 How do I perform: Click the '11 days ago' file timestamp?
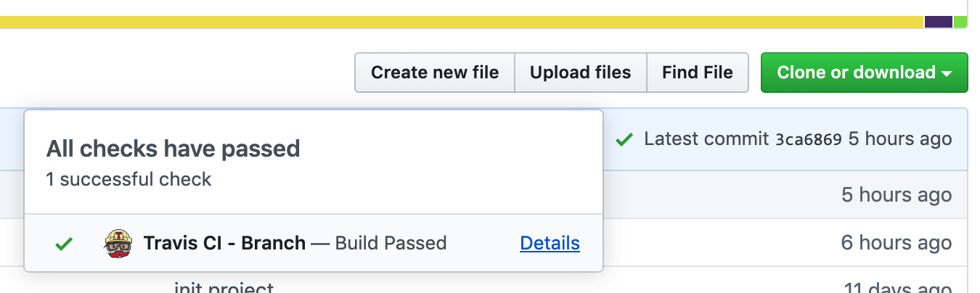coord(897,289)
